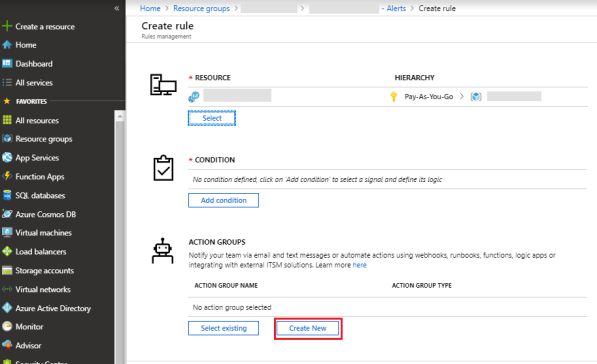Open the Azure Active Directory icon

(x=7, y=308)
